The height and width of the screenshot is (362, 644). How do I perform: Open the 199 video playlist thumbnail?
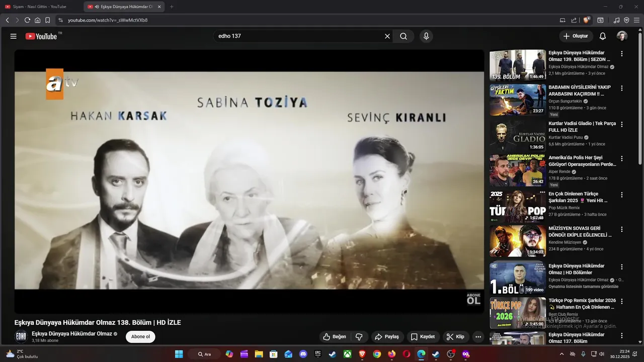tap(518, 278)
